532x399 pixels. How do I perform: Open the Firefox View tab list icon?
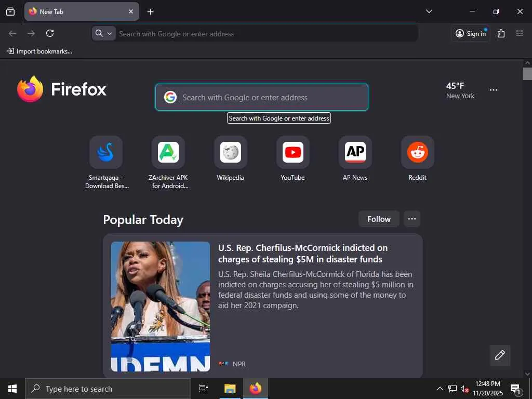(x=10, y=11)
